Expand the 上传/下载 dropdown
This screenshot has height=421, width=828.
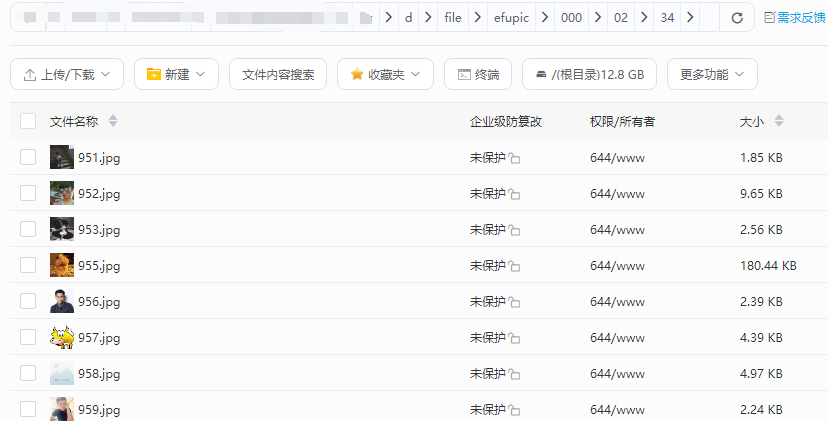tap(67, 74)
